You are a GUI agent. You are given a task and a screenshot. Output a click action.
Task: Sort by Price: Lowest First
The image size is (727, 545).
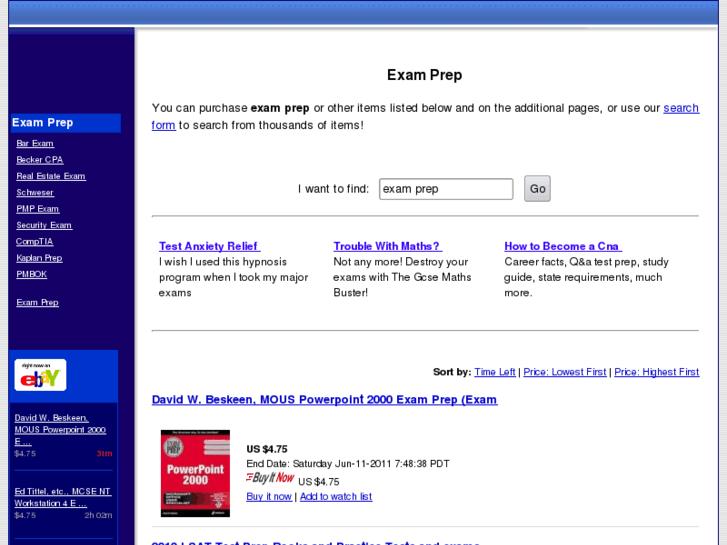click(x=565, y=372)
